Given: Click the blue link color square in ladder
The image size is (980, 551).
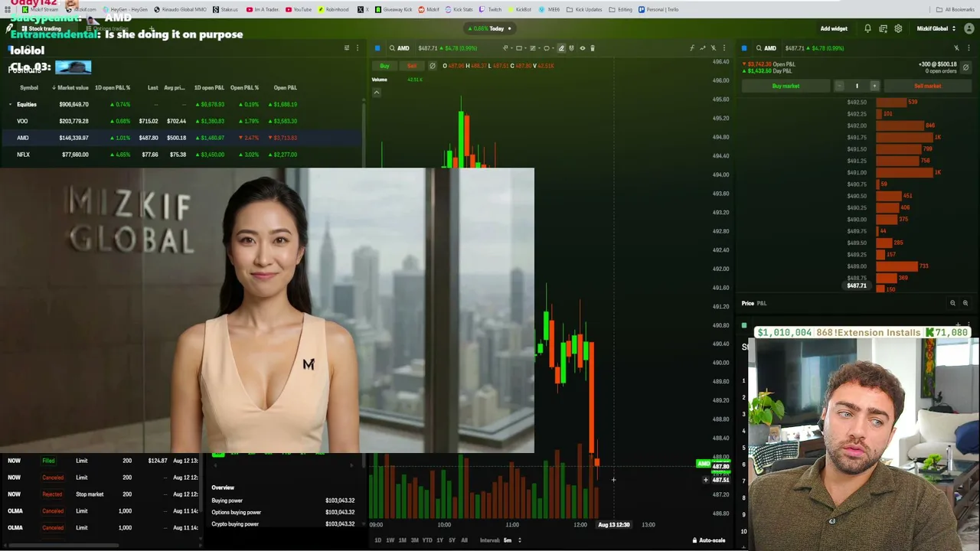Looking at the screenshot, I should click(x=744, y=48).
